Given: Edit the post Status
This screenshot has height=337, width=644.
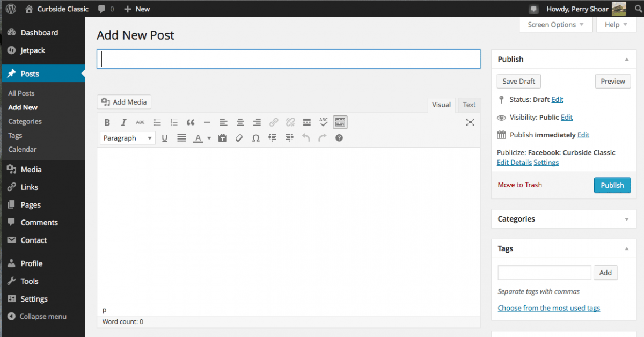Looking at the screenshot, I should (558, 99).
